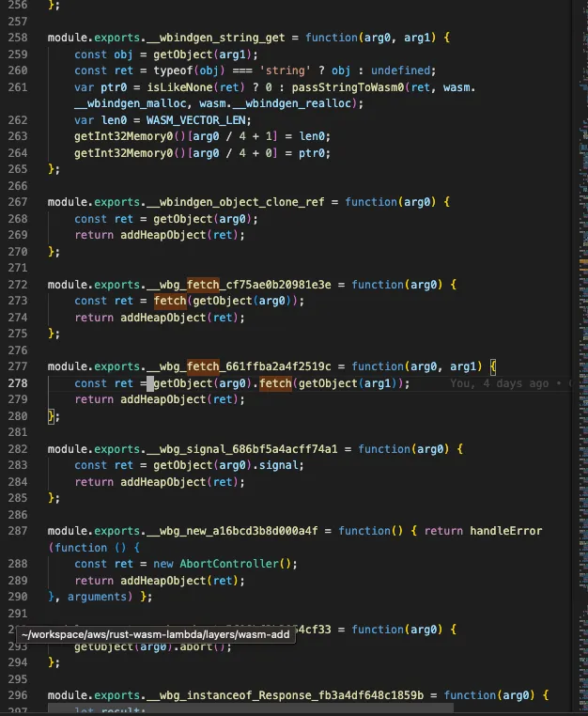588x716 pixels.
Task: Click 'return' keyword on line 287
Action: click(x=443, y=531)
